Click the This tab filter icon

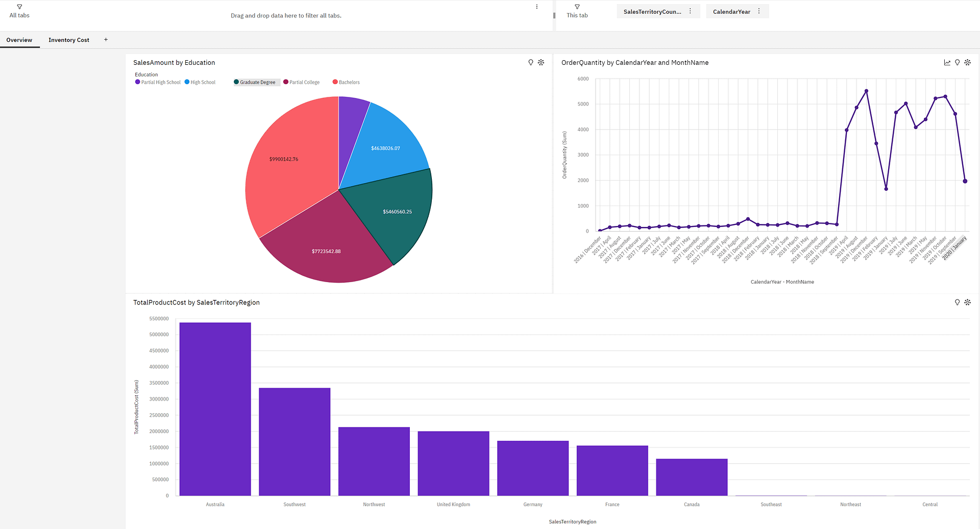pos(577,7)
